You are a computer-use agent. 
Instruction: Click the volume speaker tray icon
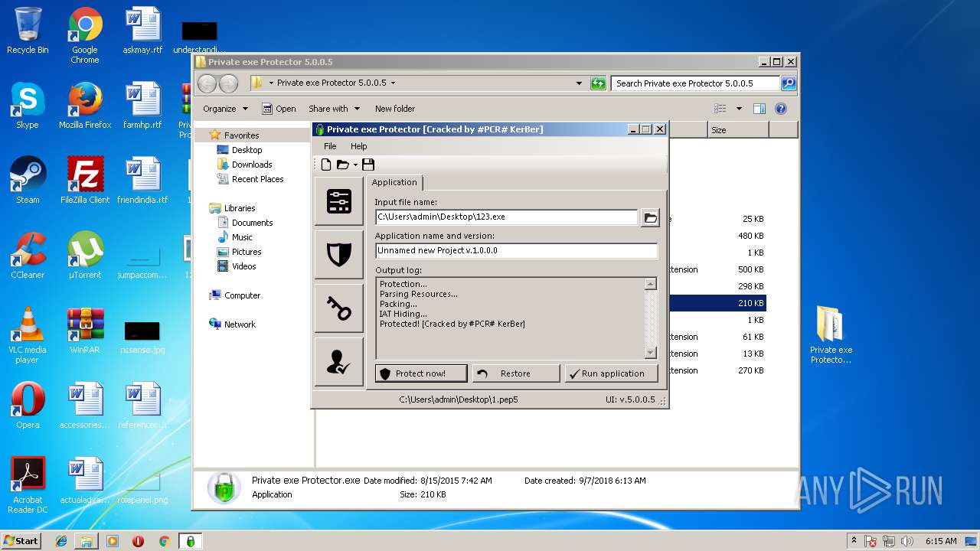point(906,541)
